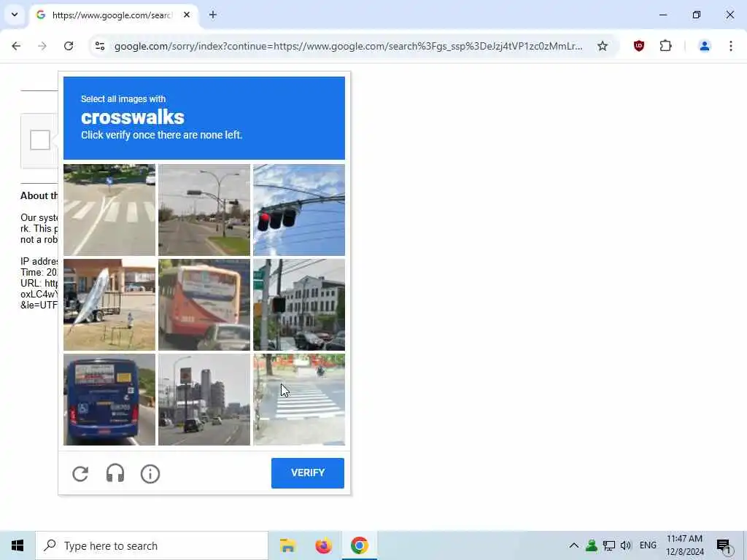The width and height of the screenshot is (747, 560).
Task: Open the tab search dropdown
Action: pos(15,15)
